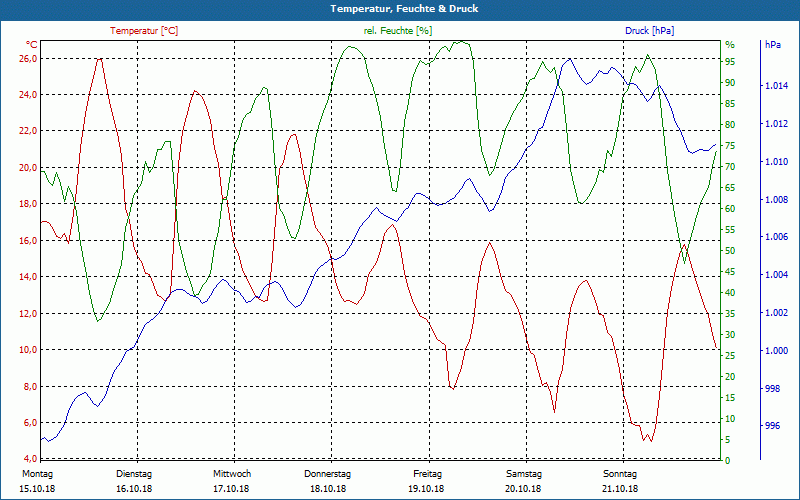The height and width of the screenshot is (500, 800).
Task: Click the 6,0 temperature axis value
Action: tap(30, 423)
